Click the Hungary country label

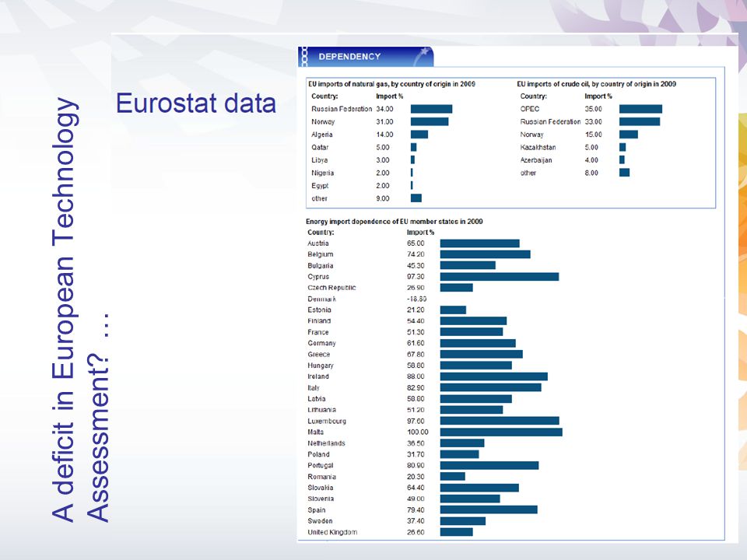(321, 366)
